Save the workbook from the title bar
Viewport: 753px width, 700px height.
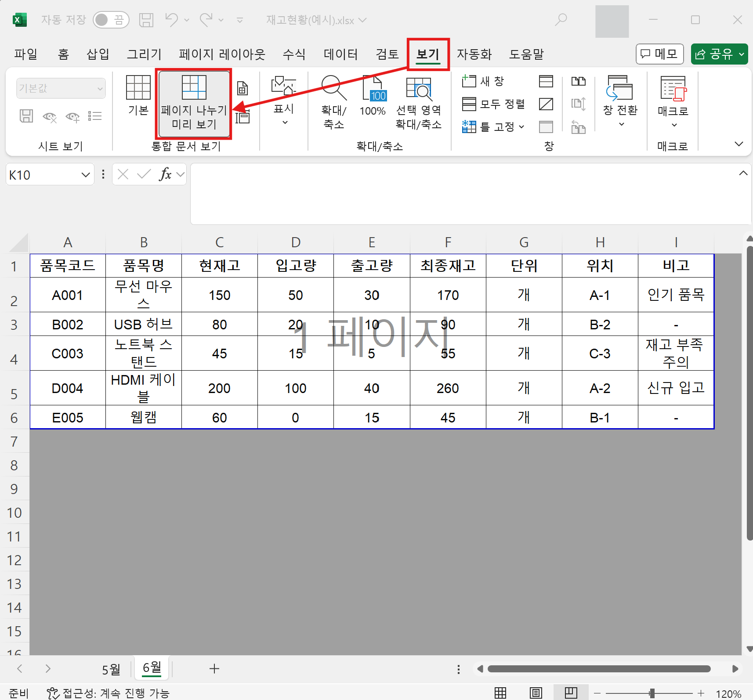pyautogui.click(x=146, y=20)
